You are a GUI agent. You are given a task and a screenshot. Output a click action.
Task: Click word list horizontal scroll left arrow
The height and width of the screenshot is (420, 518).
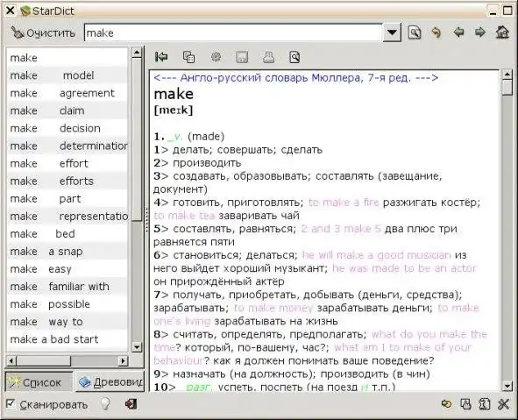point(11,360)
